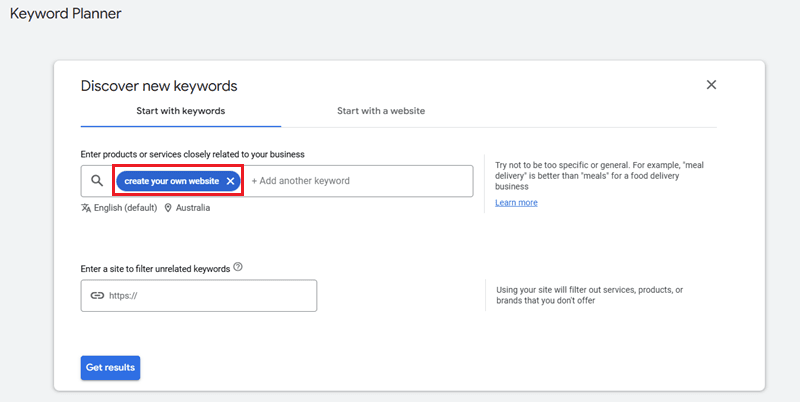
Task: Click the Discover new keywords heading
Action: (159, 86)
